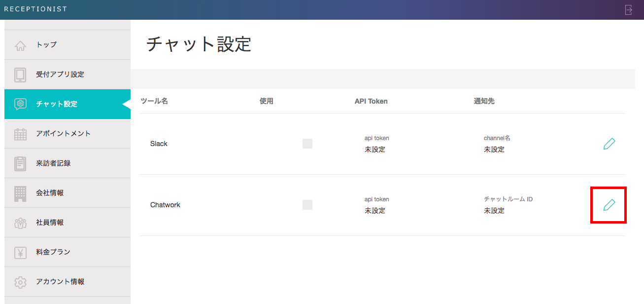
Task: Open Chatwork edit pencil icon
Action: click(609, 205)
